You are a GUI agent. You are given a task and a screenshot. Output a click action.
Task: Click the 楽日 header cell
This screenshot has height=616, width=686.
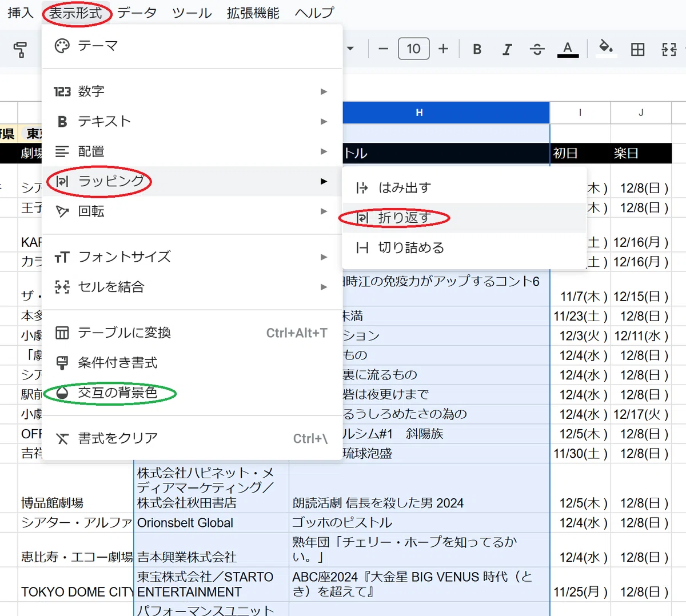[641, 153]
